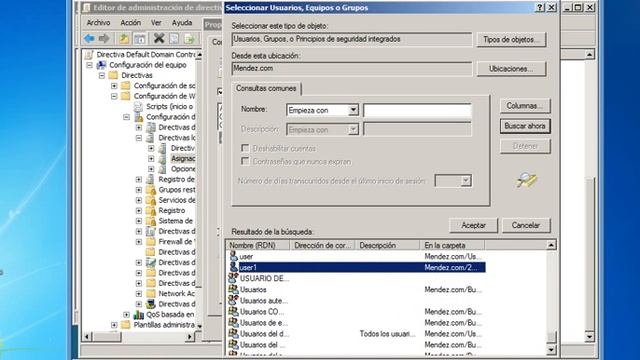The width and height of the screenshot is (640, 360).
Task: Click the folder icon beside Network Ac
Action: coord(151,293)
